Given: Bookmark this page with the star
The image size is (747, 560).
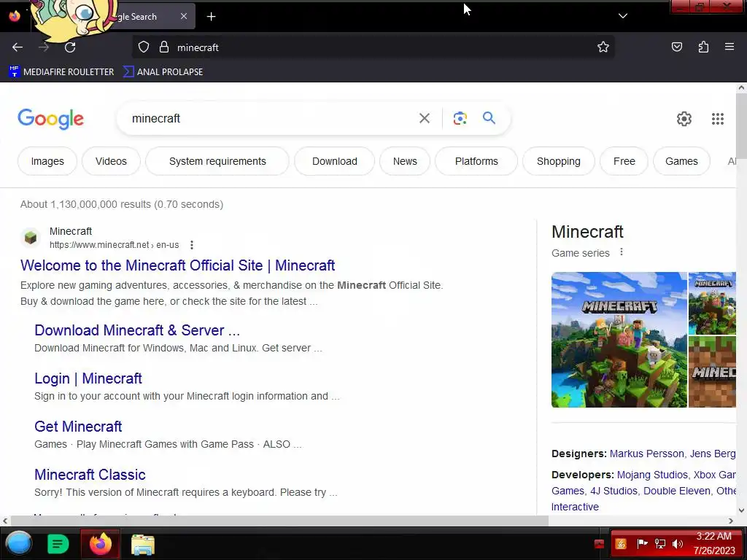Looking at the screenshot, I should click(603, 47).
